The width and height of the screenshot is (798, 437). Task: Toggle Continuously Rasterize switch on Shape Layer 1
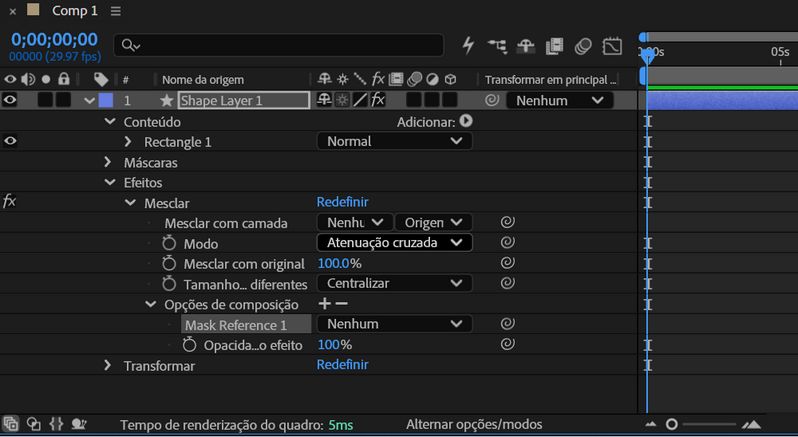pos(343,100)
